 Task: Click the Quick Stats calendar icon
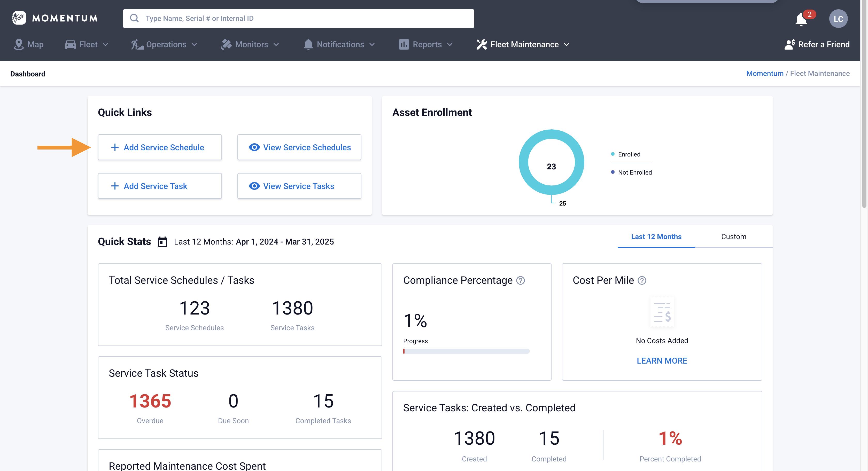(162, 241)
